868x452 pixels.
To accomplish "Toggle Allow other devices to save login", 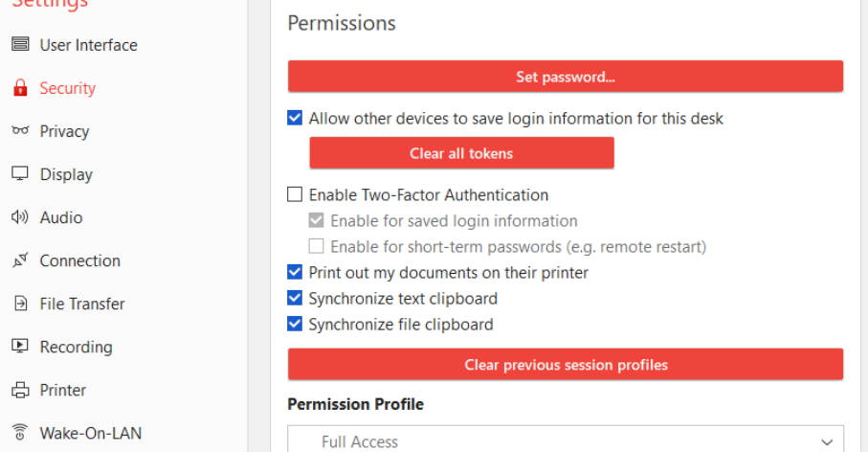I will 295,119.
